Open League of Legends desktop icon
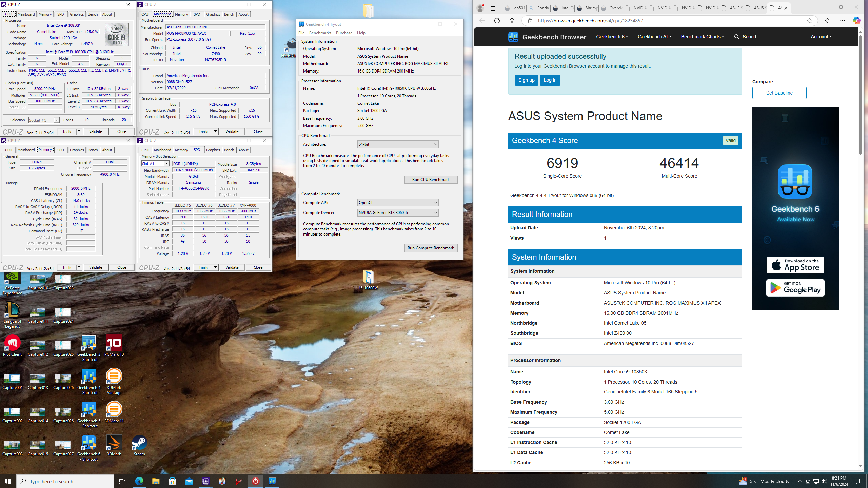 [12, 314]
